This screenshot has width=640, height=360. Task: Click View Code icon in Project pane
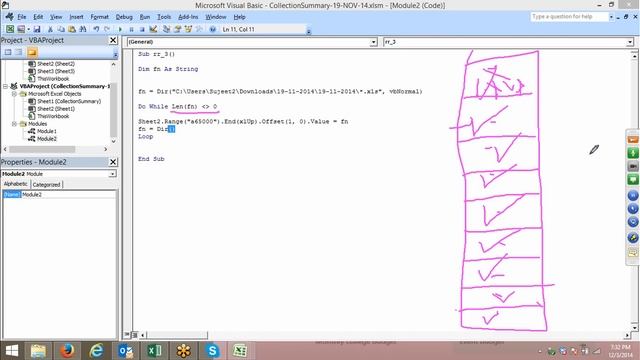tap(8, 52)
